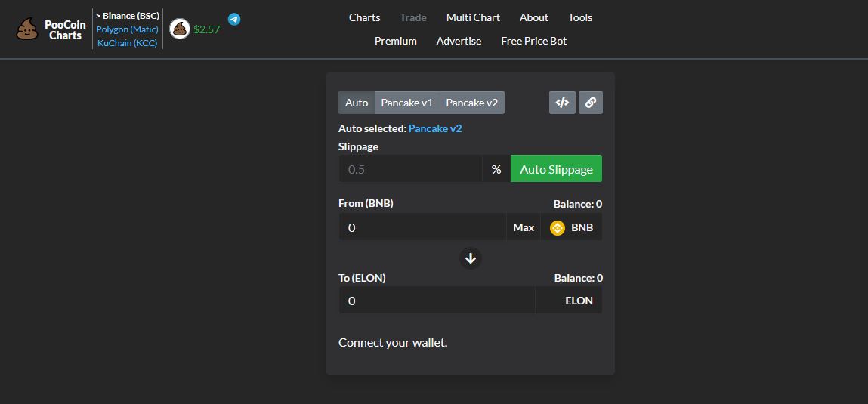Go to the Premium page
The height and width of the screenshot is (404, 868).
click(396, 41)
